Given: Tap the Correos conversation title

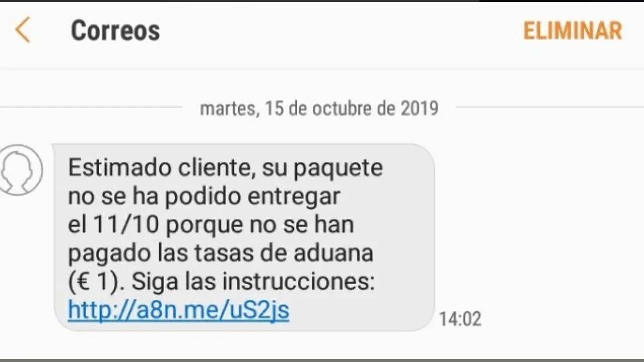Looking at the screenshot, I should pyautogui.click(x=115, y=31).
